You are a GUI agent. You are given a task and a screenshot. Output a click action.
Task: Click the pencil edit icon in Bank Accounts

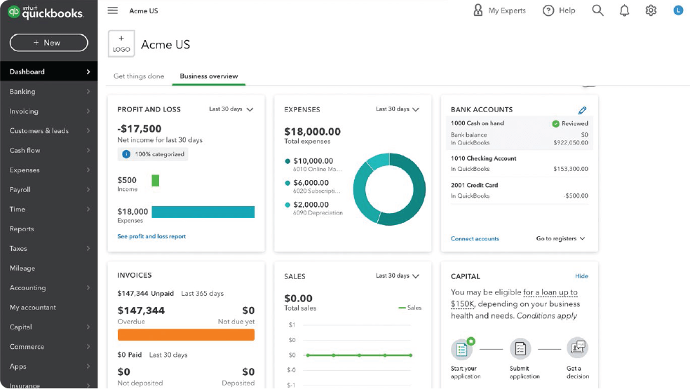582,110
